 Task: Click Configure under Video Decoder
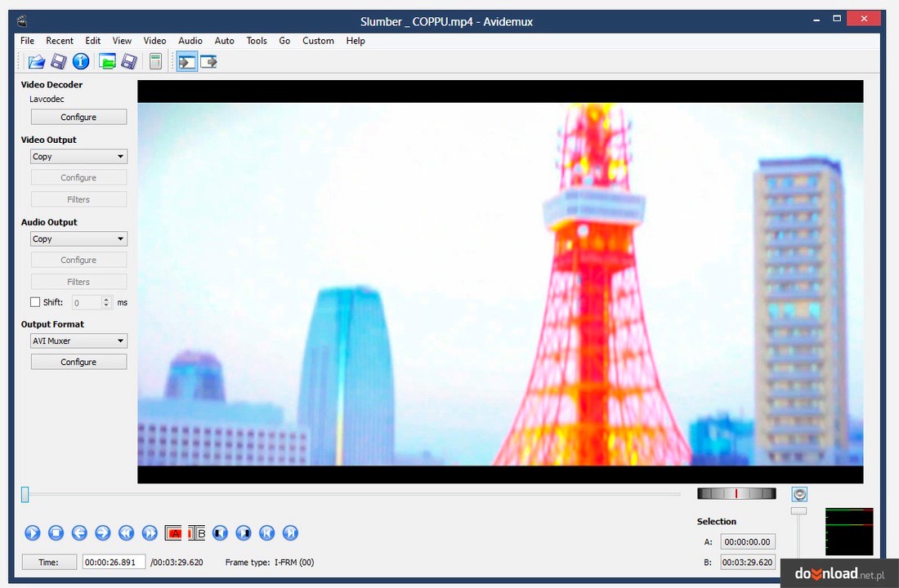pyautogui.click(x=78, y=118)
